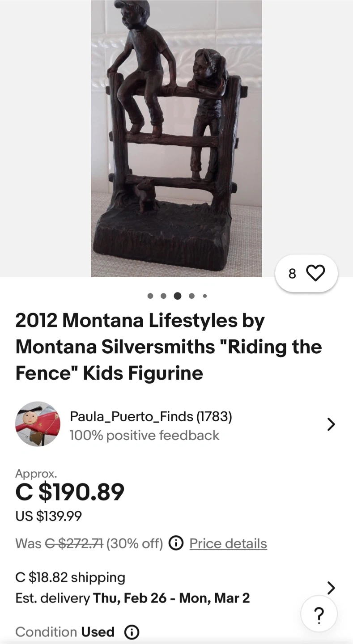
Task: Jump to first image pagination dot
Action: coord(150,296)
